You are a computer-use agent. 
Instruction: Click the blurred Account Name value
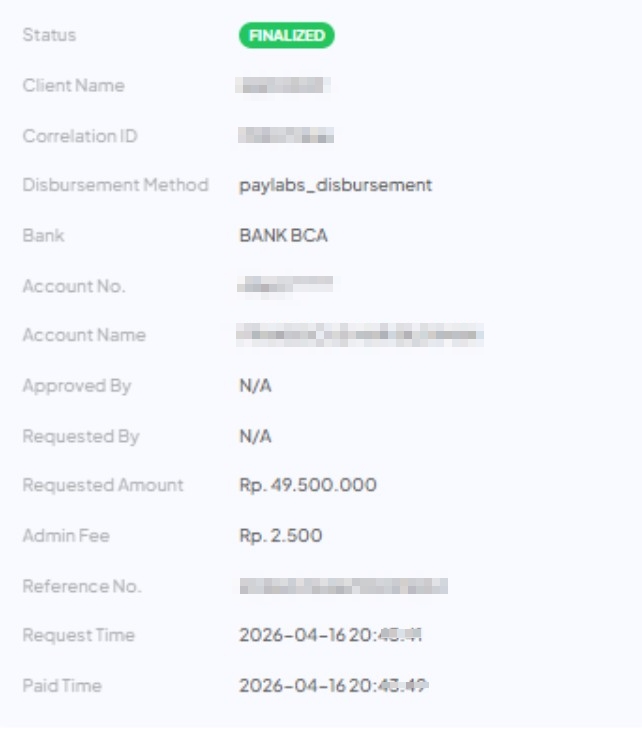pos(360,335)
